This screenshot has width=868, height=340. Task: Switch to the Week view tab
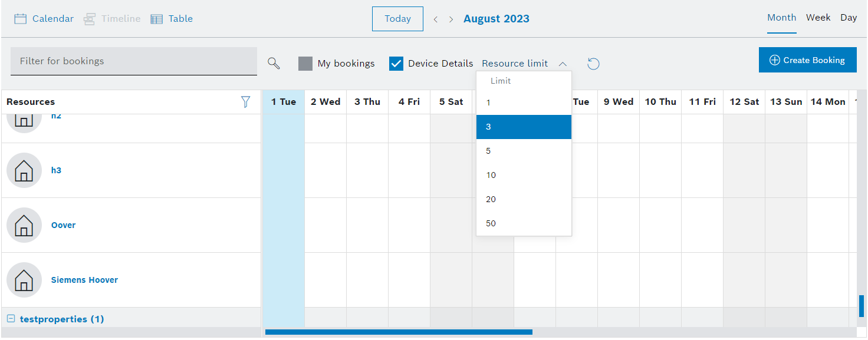pos(818,18)
